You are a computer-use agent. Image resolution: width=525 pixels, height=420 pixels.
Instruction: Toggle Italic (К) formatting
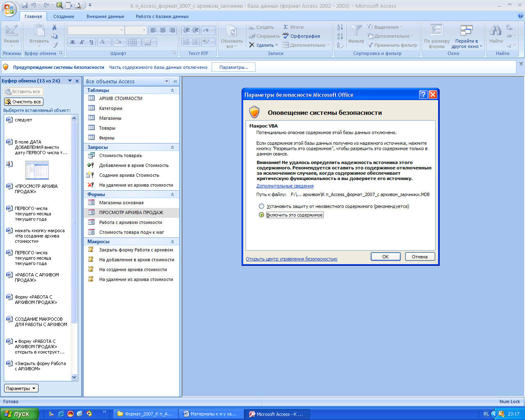(x=82, y=42)
